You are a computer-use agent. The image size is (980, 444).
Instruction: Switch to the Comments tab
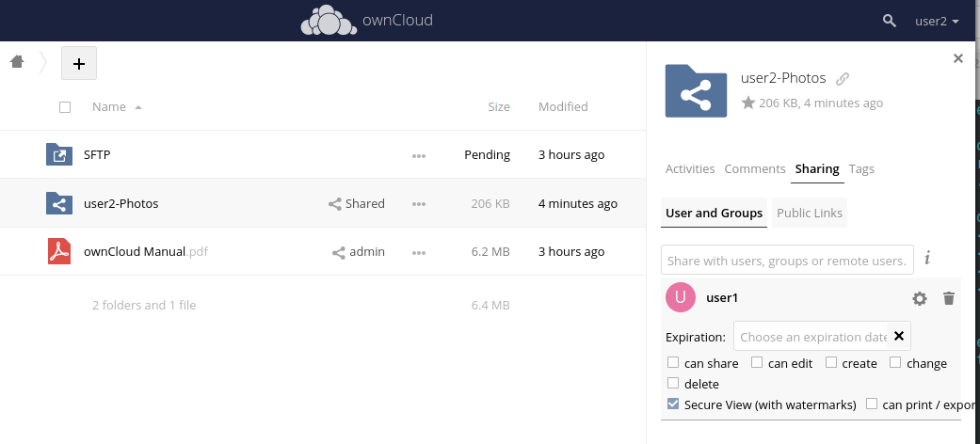tap(755, 168)
